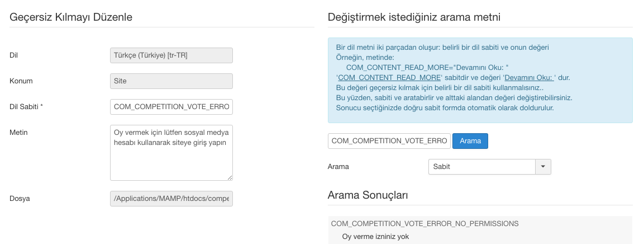Click underlined COM_CONTENT_READ_MORE in the info box
This screenshot has height=244, width=644.
point(390,77)
